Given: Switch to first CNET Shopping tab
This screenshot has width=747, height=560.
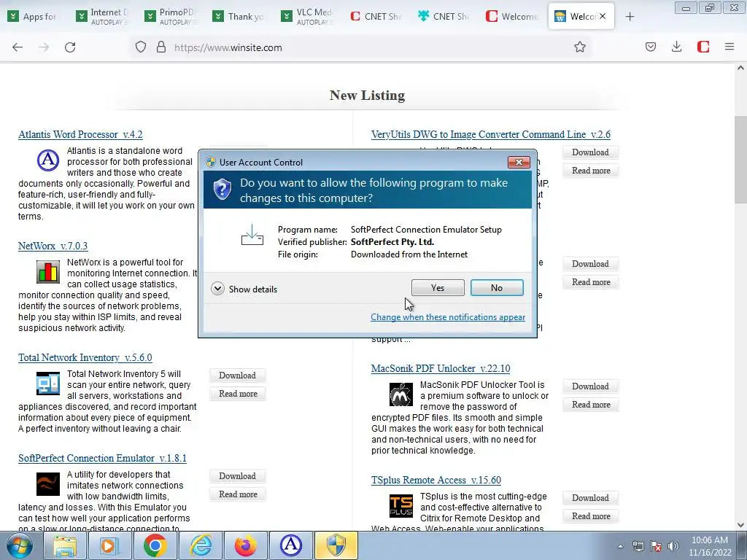Looking at the screenshot, I should (x=377, y=16).
